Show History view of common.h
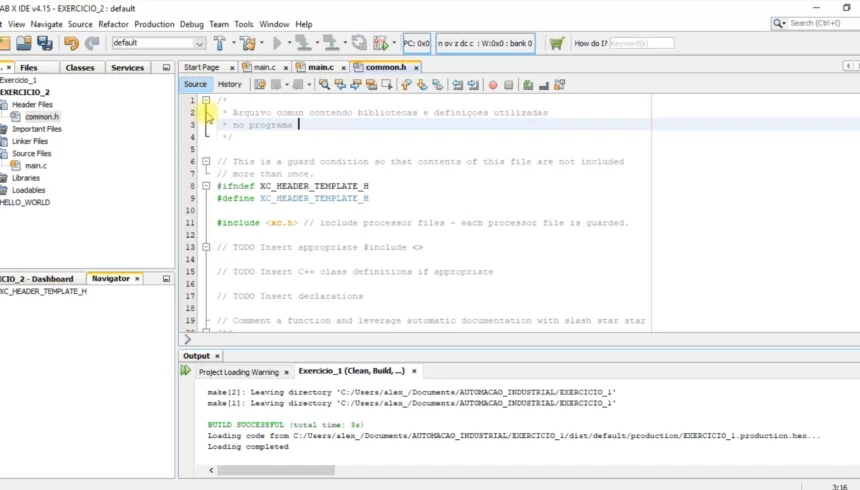 tap(229, 85)
